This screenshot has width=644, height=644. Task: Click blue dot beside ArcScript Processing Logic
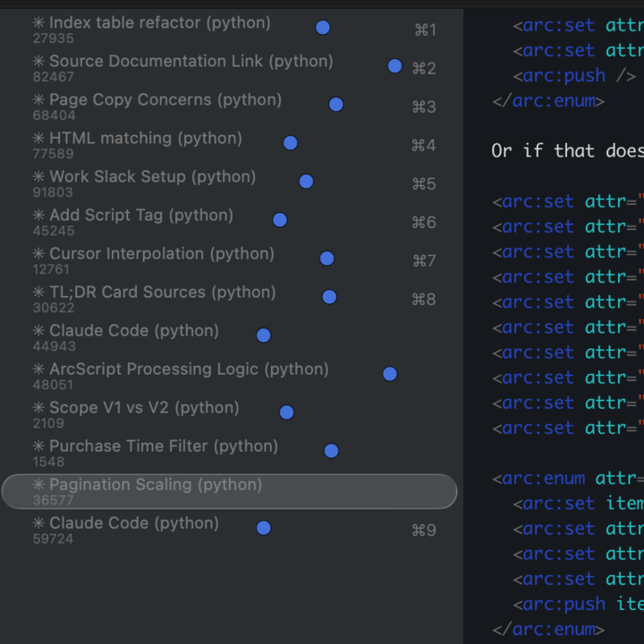click(390, 374)
